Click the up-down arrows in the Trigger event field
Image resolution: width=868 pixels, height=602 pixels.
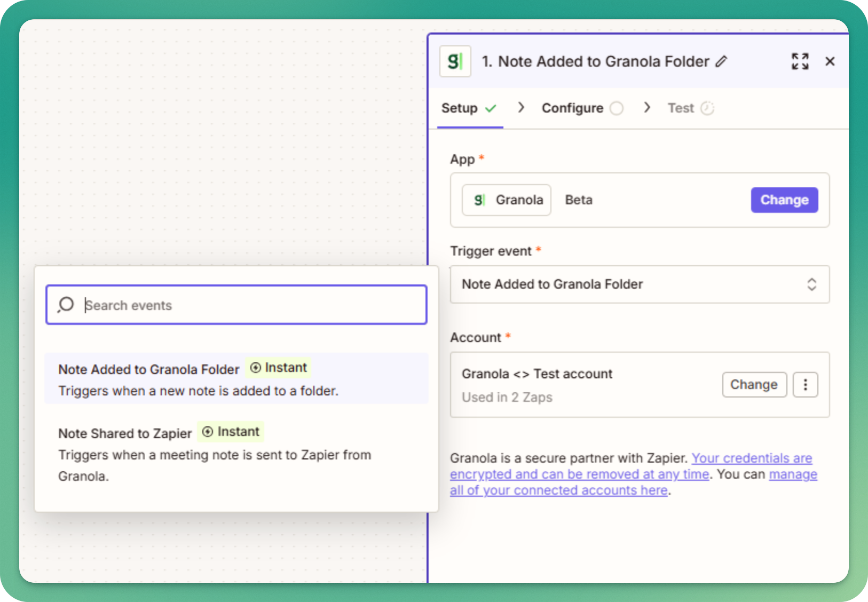(x=811, y=284)
